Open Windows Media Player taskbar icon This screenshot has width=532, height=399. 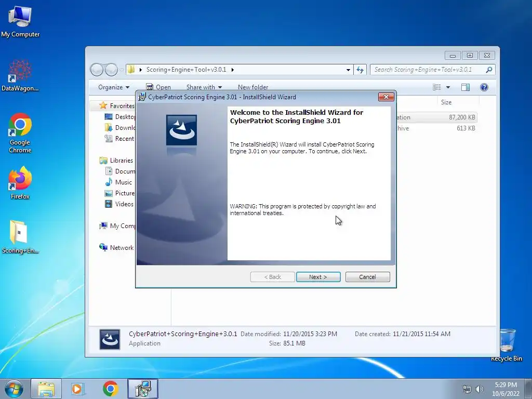click(x=78, y=389)
